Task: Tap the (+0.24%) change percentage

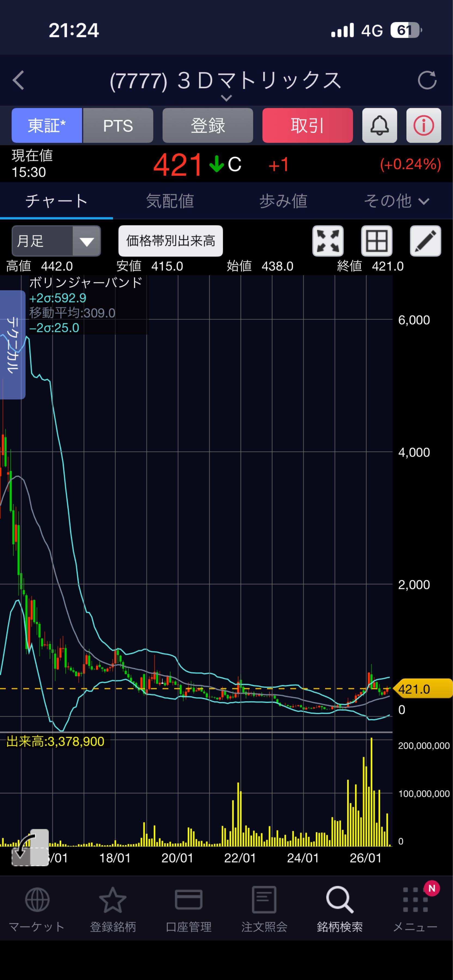Action: click(411, 164)
